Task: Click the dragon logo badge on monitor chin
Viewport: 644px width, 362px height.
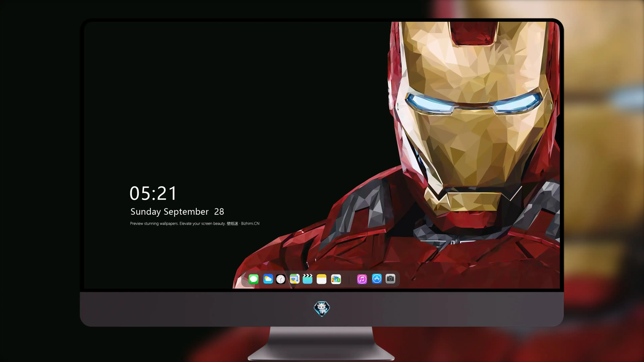Action: tap(322, 309)
